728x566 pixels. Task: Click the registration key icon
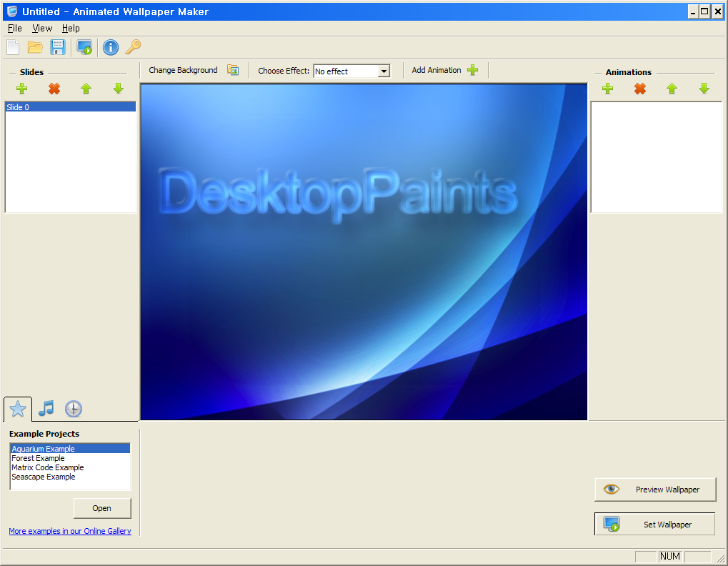134,47
